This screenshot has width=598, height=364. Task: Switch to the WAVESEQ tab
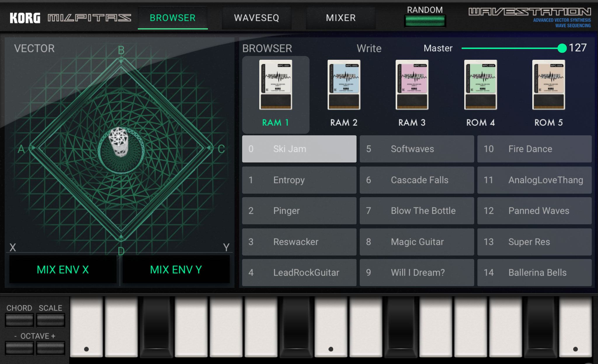pyautogui.click(x=257, y=18)
